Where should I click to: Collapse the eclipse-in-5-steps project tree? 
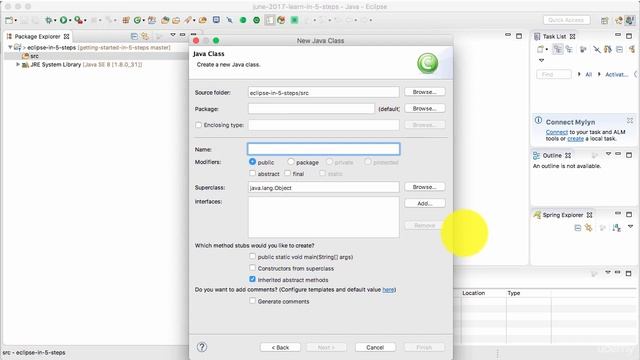click(x=10, y=47)
